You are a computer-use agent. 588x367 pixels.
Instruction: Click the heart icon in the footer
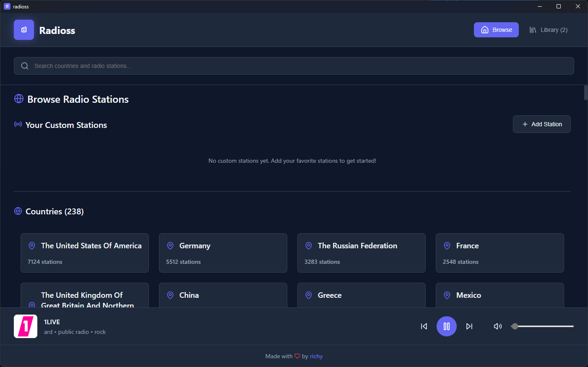click(297, 356)
